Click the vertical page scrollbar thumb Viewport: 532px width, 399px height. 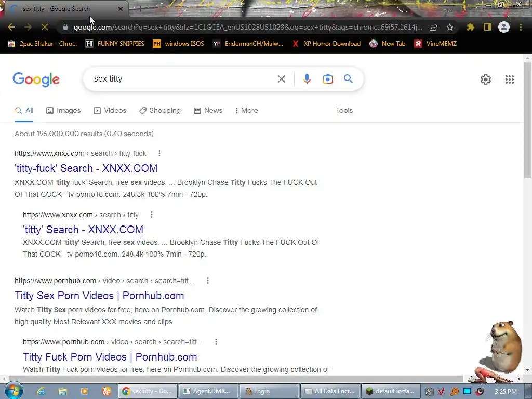point(527,119)
